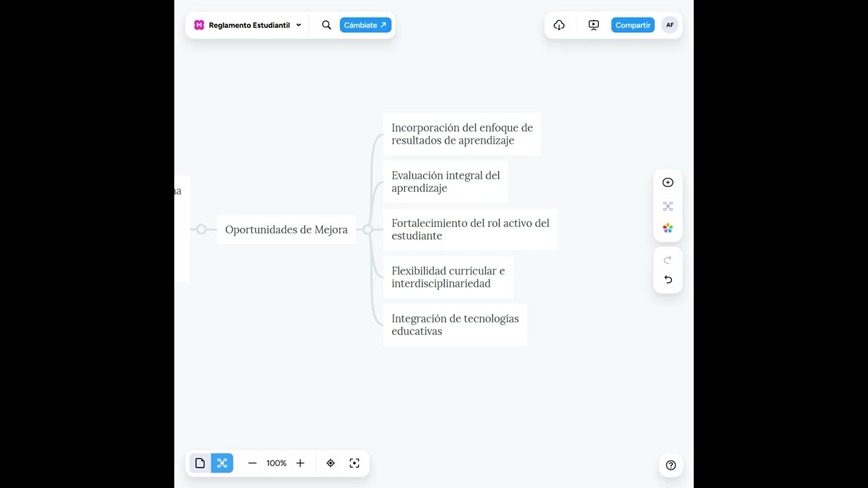Select Evaluación integral del aprendizaje node

tap(446, 182)
